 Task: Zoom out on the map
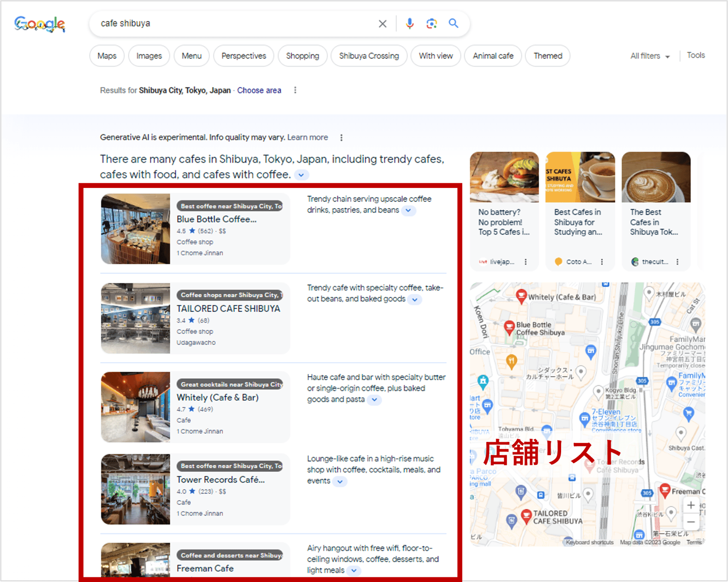[x=691, y=522]
